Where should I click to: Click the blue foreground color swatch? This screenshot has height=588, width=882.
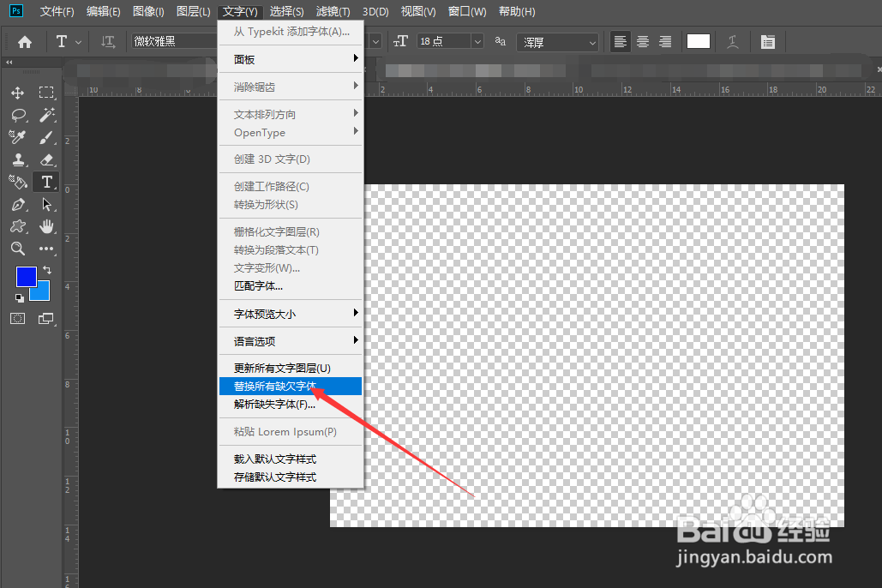26,277
